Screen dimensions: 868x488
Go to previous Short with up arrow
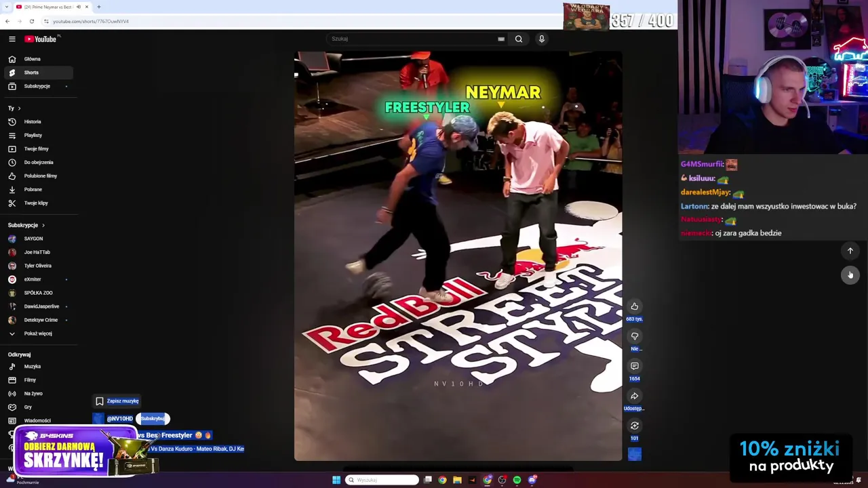850,251
